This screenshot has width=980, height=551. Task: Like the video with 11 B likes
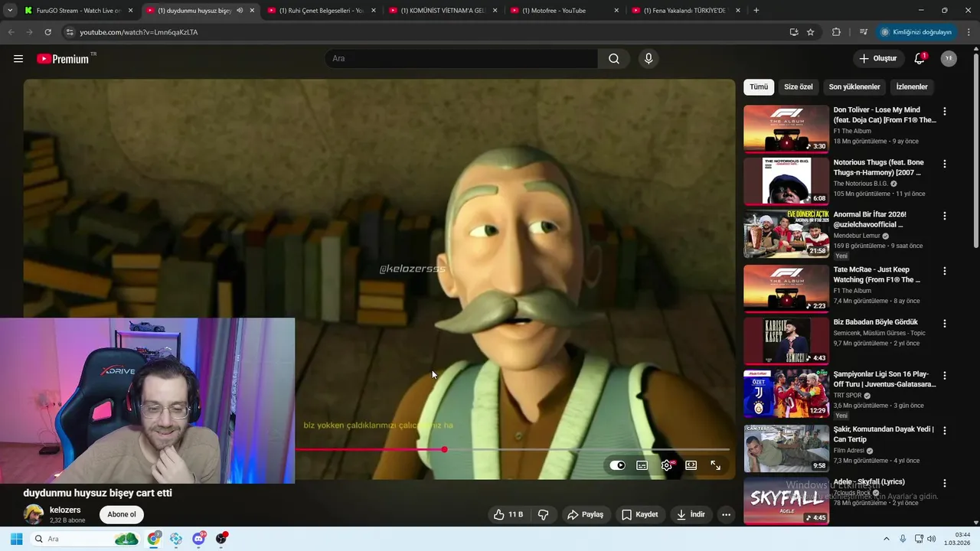point(508,514)
